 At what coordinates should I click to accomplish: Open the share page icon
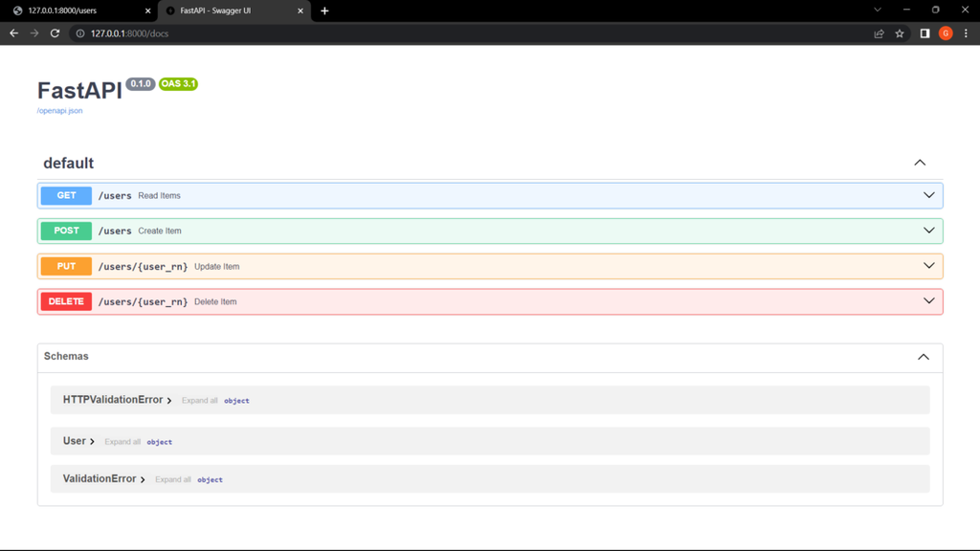pyautogui.click(x=879, y=33)
